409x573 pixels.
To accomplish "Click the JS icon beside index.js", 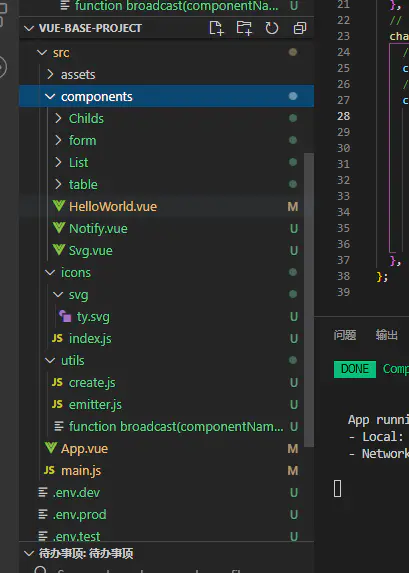I will [57, 338].
